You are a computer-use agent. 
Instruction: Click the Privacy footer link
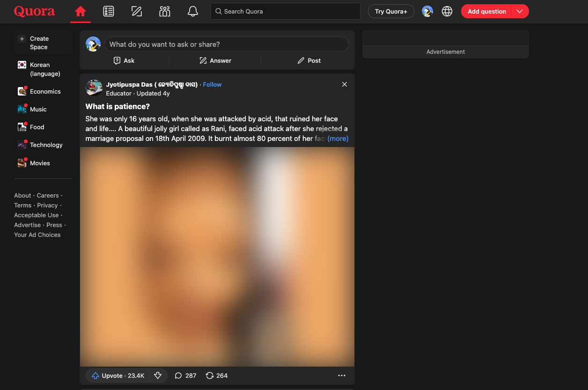click(x=47, y=206)
